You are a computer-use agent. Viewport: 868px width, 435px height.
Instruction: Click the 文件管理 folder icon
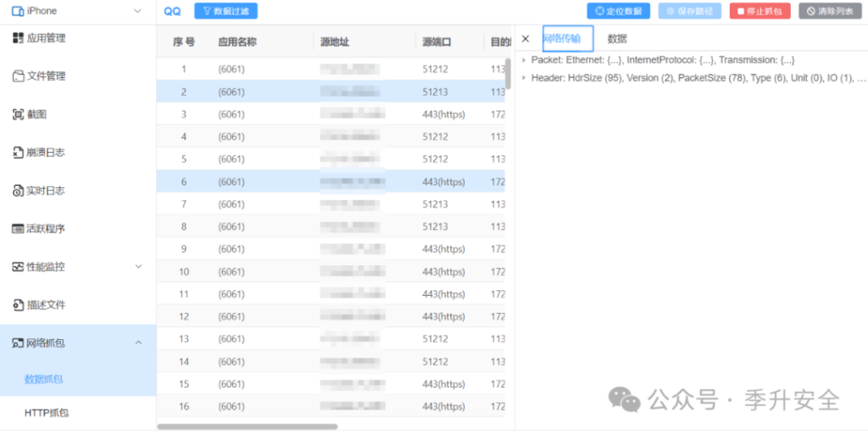[x=19, y=76]
